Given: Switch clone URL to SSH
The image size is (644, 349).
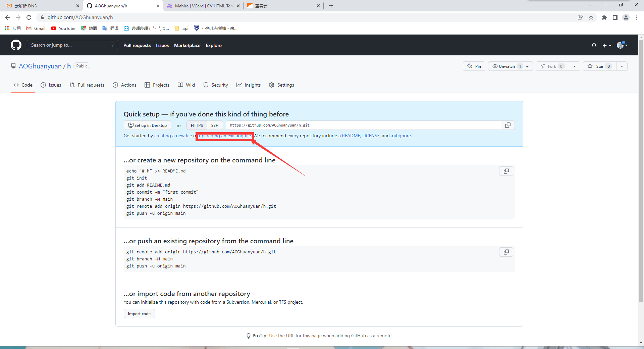Looking at the screenshot, I should click(x=215, y=125).
